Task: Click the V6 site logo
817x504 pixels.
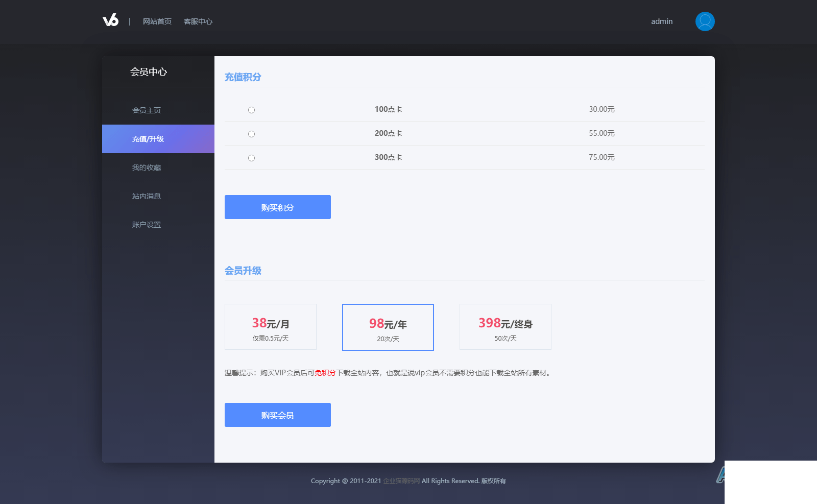Action: (x=110, y=20)
